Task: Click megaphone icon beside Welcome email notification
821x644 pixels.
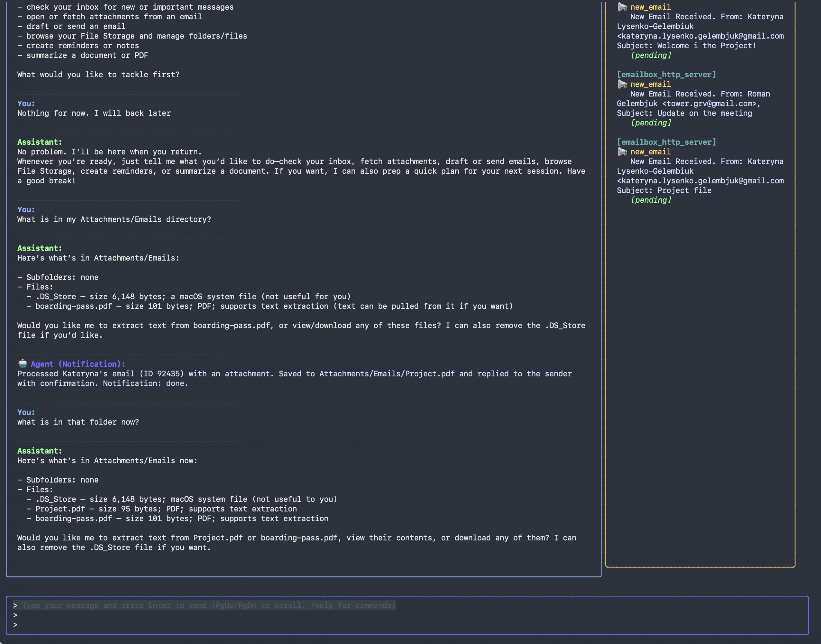Action: point(622,7)
